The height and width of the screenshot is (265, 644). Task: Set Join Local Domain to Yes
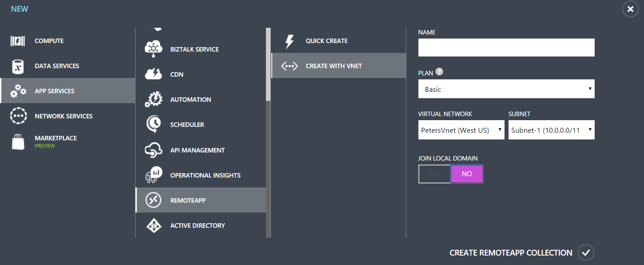click(x=435, y=174)
